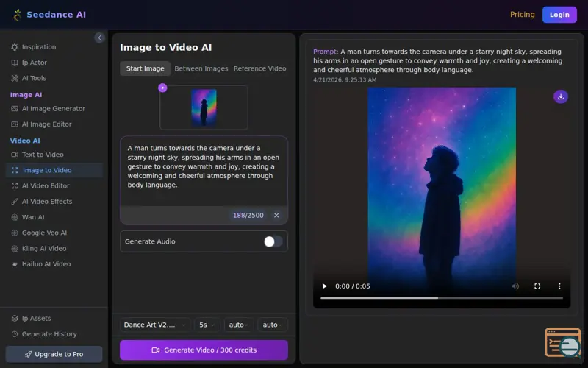Screen dimensions: 588x368
Task: Click the AI Video Effects brush icon
Action: tap(15, 202)
